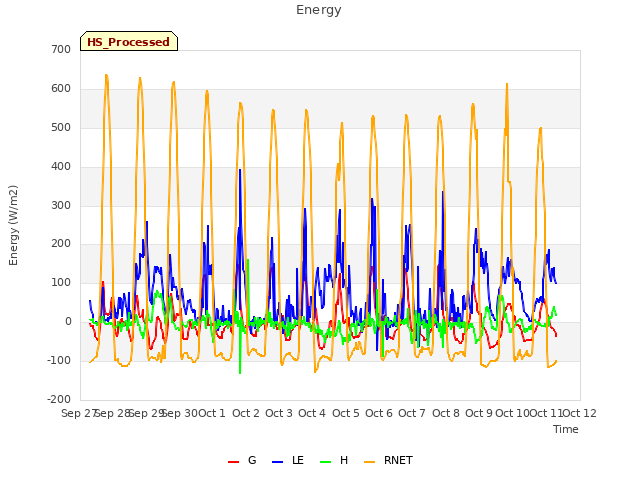Click the Oct 10 x-axis label

513,413
